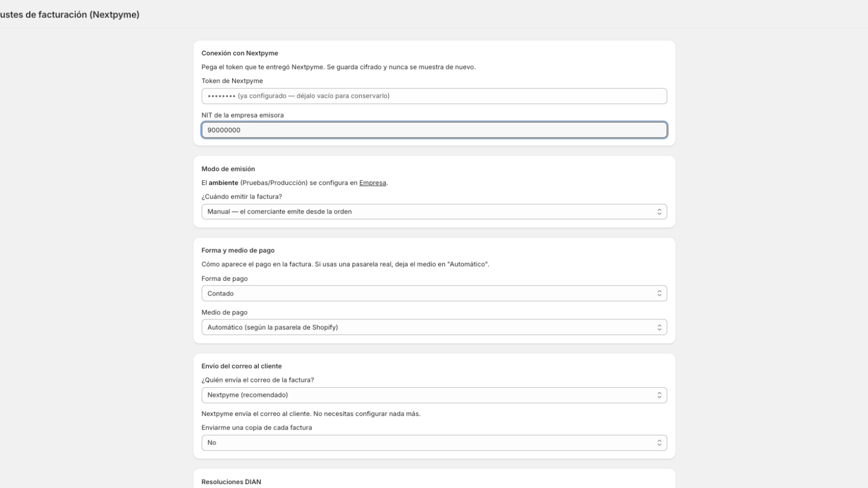868x488 pixels.
Task: Open the Medio de pago dropdown
Action: click(x=434, y=328)
